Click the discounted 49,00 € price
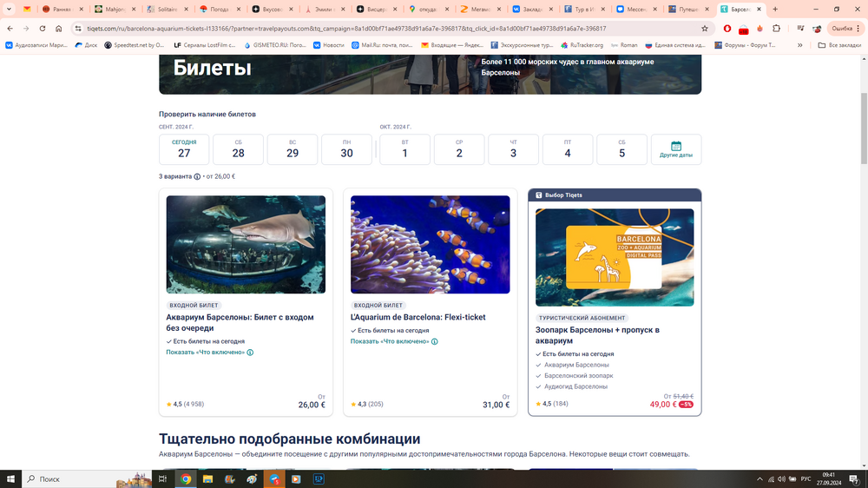The image size is (868, 488). [663, 405]
